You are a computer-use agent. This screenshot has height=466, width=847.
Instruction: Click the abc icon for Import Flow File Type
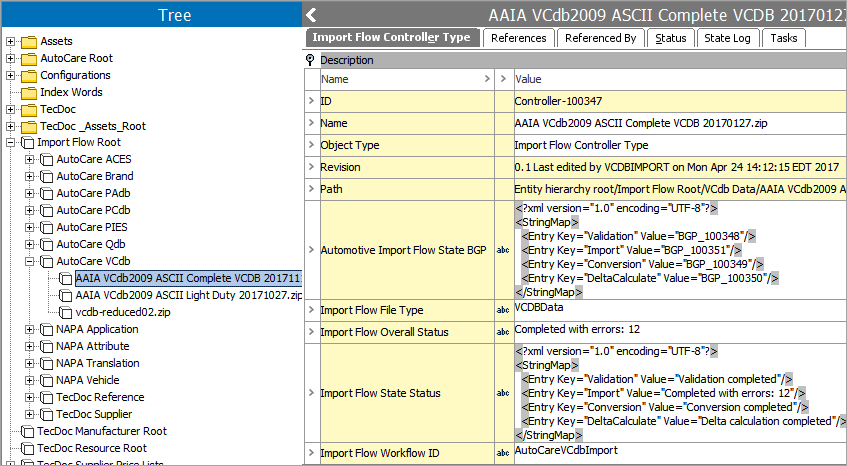click(503, 310)
